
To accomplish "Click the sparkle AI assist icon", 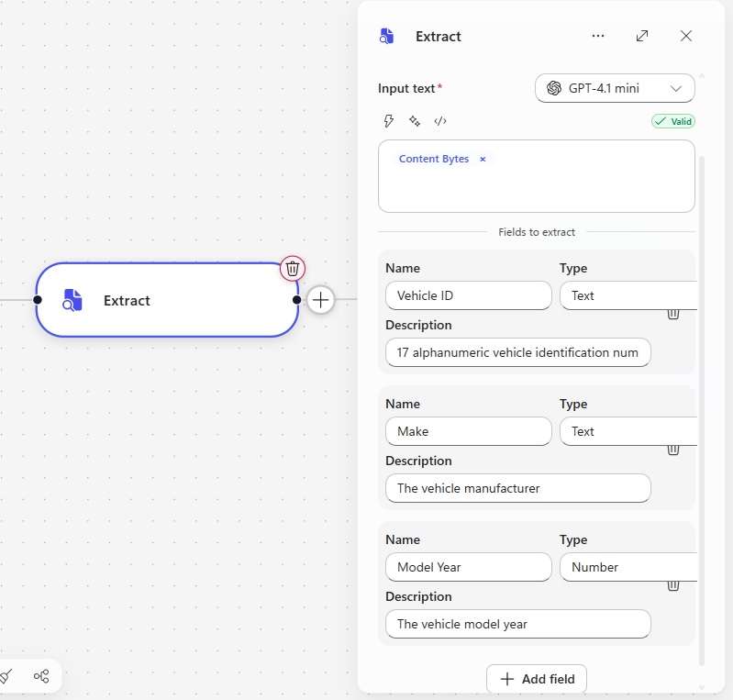I will [x=414, y=121].
